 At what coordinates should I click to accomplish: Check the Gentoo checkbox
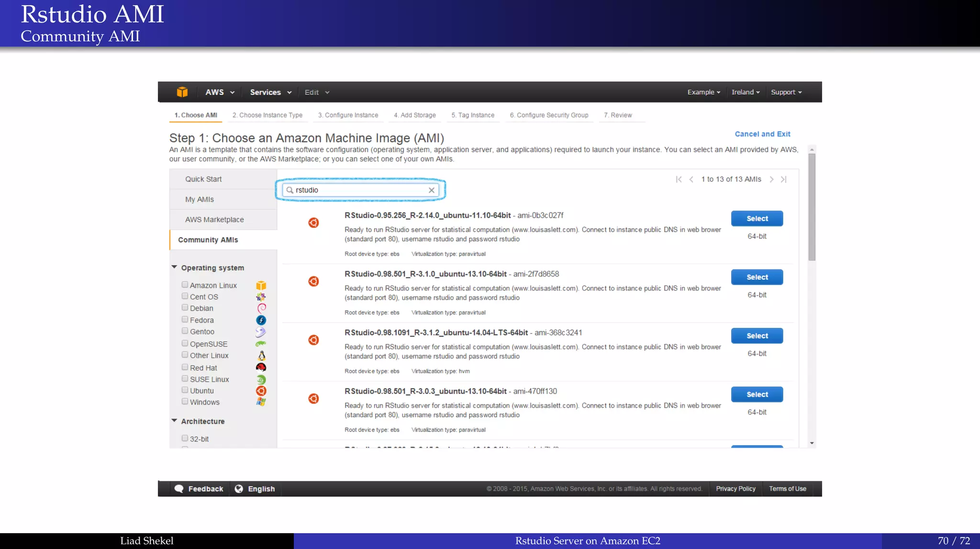185,331
